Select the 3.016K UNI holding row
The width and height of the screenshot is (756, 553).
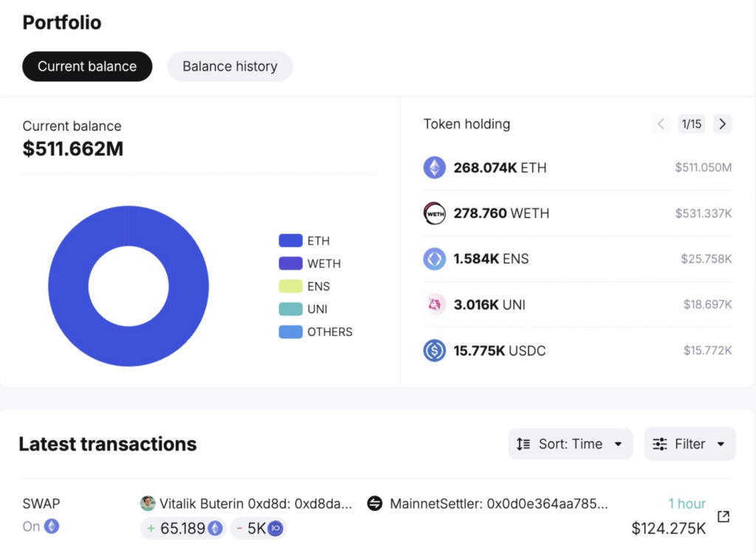pos(577,305)
